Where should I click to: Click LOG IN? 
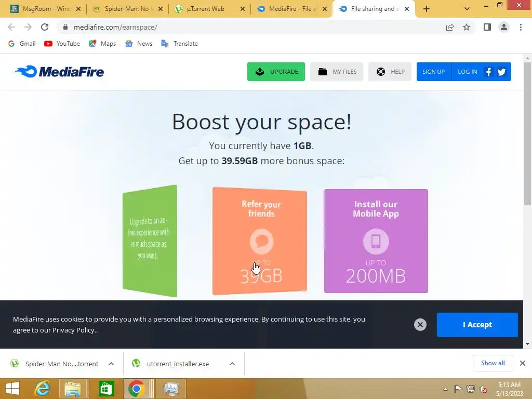pos(467,72)
